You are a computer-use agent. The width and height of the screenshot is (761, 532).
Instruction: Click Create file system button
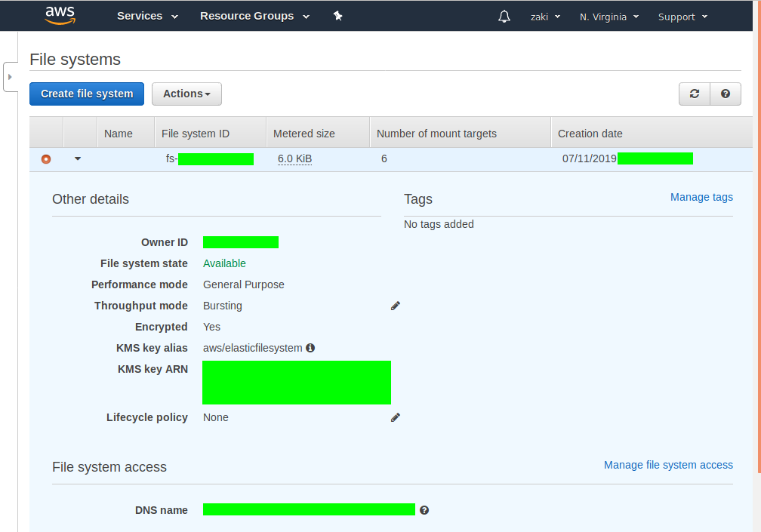tap(87, 94)
